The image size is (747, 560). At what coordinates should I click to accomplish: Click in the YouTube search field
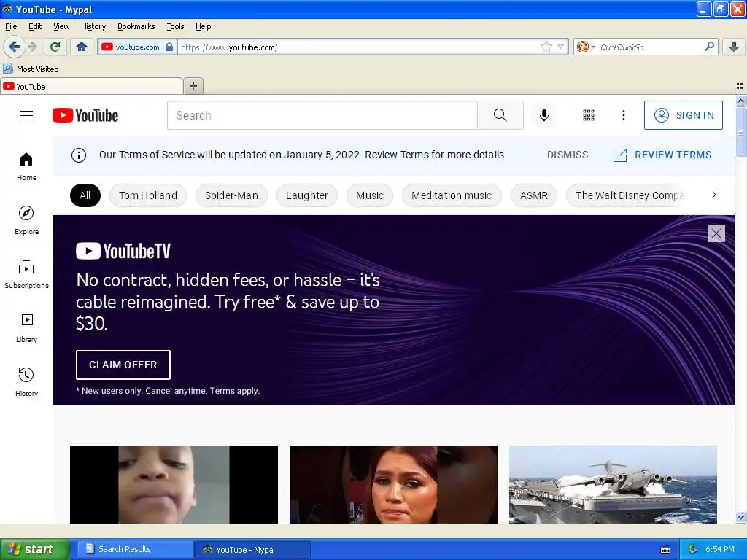coord(322,115)
